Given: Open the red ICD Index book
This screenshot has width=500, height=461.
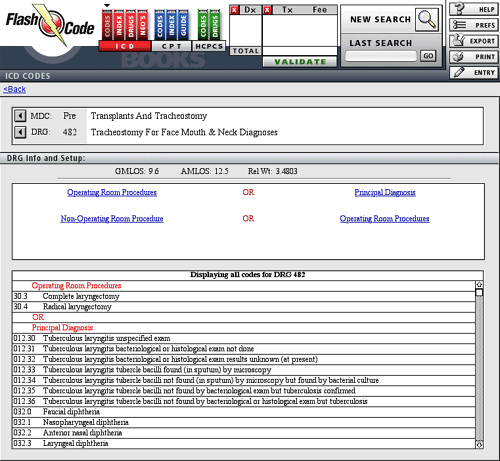Looking at the screenshot, I should coord(119,25).
